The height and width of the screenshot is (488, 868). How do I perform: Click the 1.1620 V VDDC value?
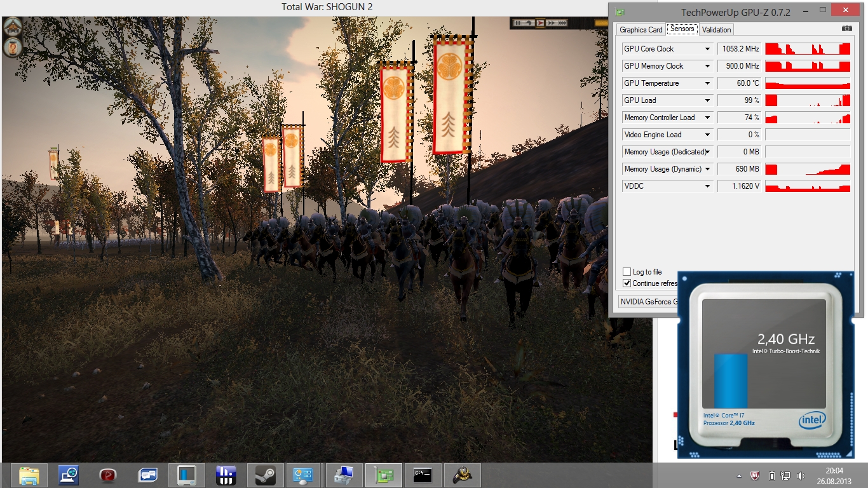pos(740,186)
